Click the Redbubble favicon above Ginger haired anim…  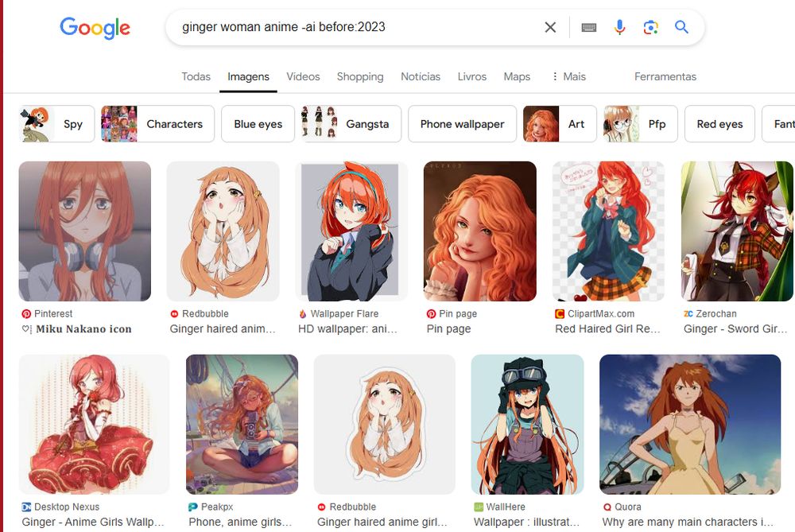(174, 314)
